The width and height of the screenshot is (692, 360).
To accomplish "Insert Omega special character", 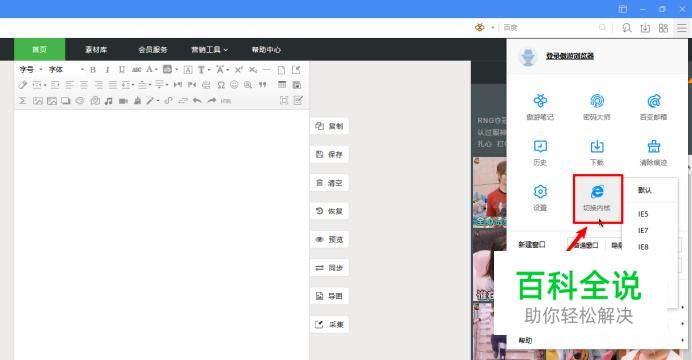I will [x=221, y=85].
